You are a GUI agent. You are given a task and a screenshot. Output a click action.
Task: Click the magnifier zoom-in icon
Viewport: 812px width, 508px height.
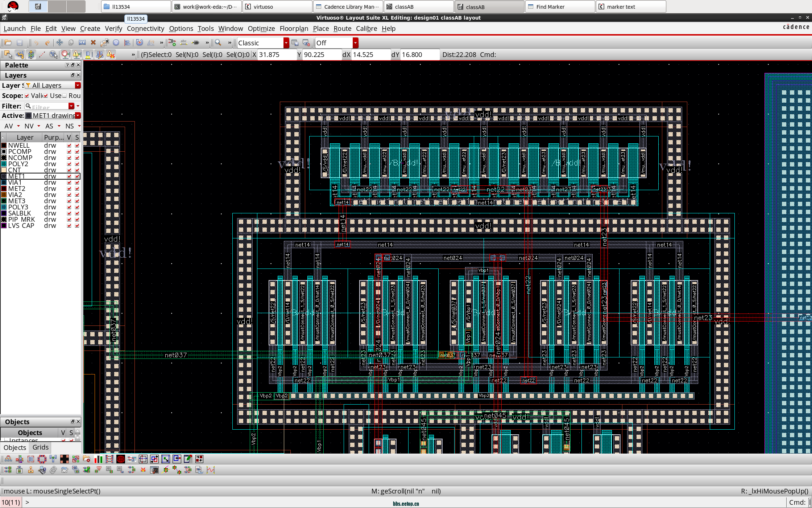218,43
